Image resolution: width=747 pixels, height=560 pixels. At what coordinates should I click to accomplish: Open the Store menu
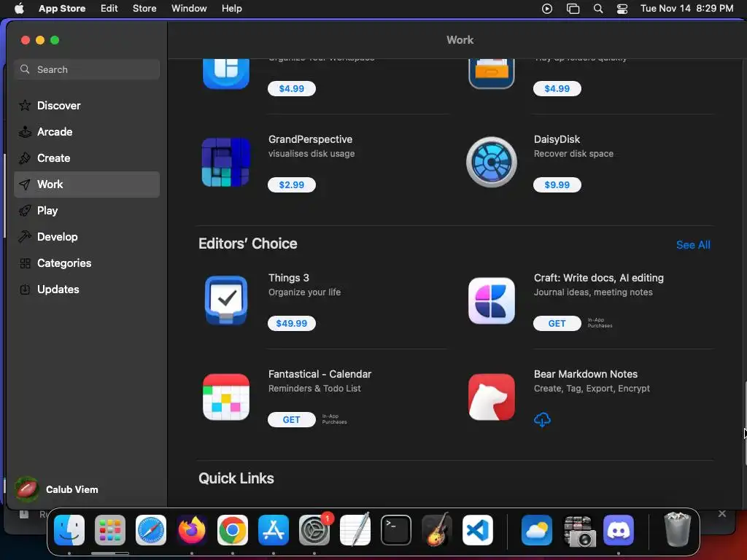coord(144,9)
